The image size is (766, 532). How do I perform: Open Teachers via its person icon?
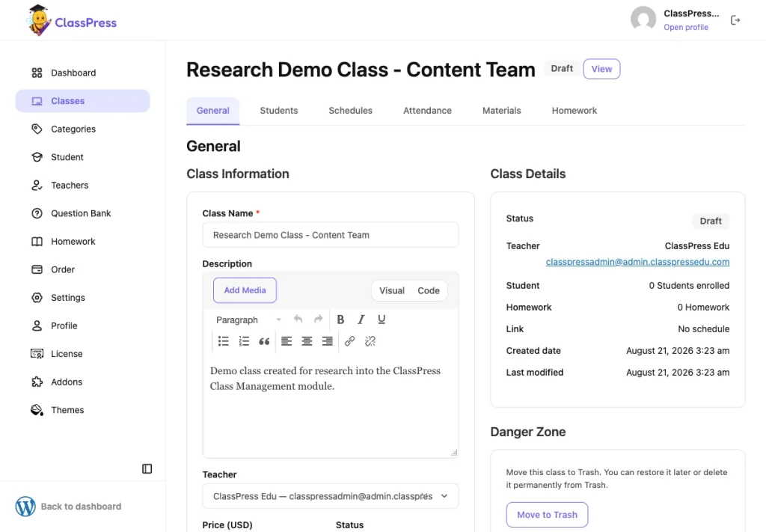coord(37,185)
